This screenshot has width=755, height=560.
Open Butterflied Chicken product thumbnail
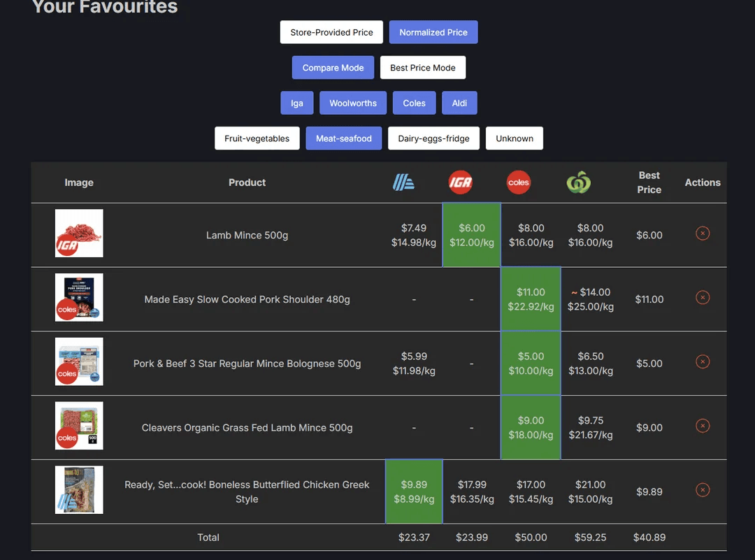pyautogui.click(x=79, y=489)
